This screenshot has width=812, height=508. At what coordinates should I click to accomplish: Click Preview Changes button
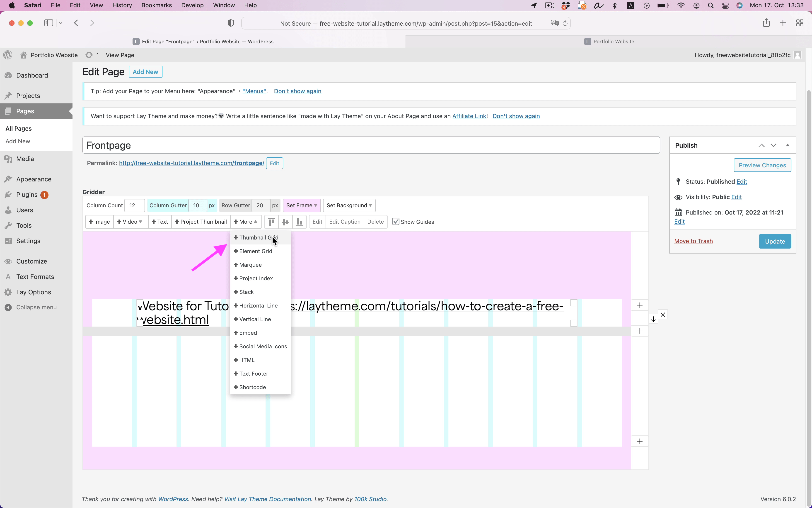tap(762, 165)
